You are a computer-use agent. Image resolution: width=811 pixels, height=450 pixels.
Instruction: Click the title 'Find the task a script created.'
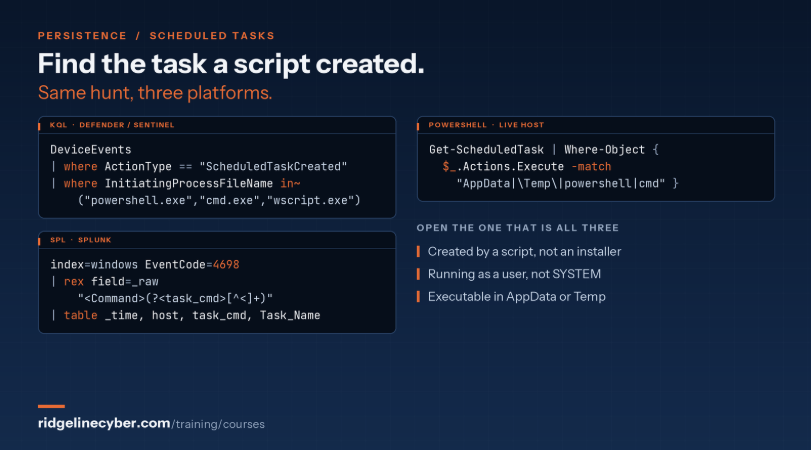231,64
